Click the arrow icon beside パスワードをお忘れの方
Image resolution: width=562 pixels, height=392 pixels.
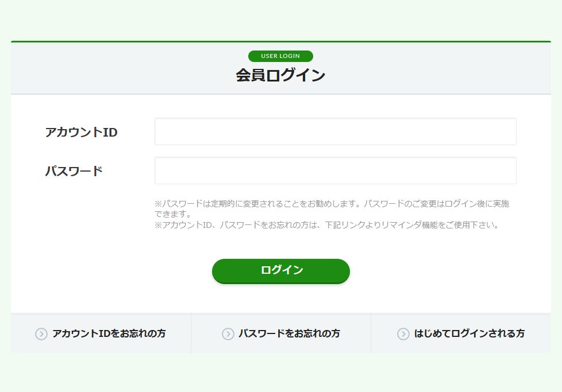click(x=228, y=334)
